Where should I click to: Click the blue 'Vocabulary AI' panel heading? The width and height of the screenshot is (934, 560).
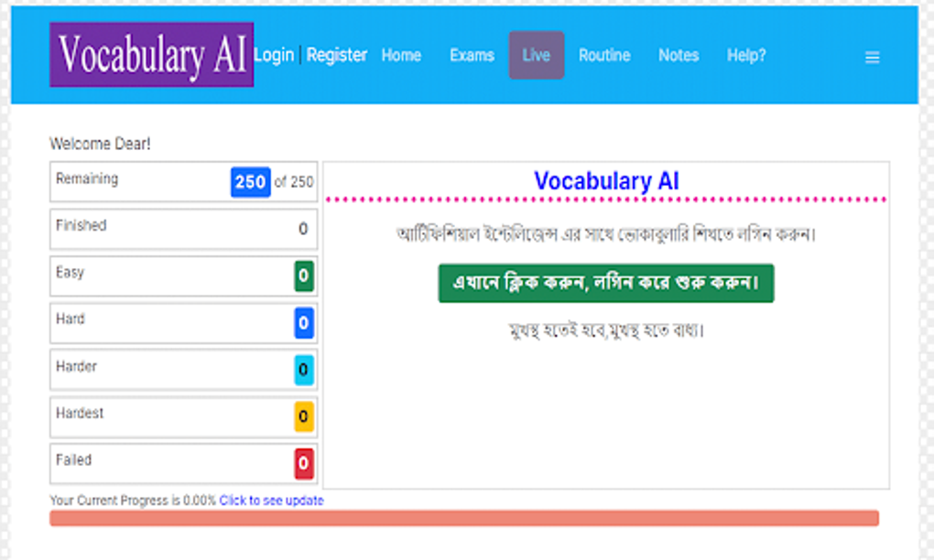click(606, 181)
